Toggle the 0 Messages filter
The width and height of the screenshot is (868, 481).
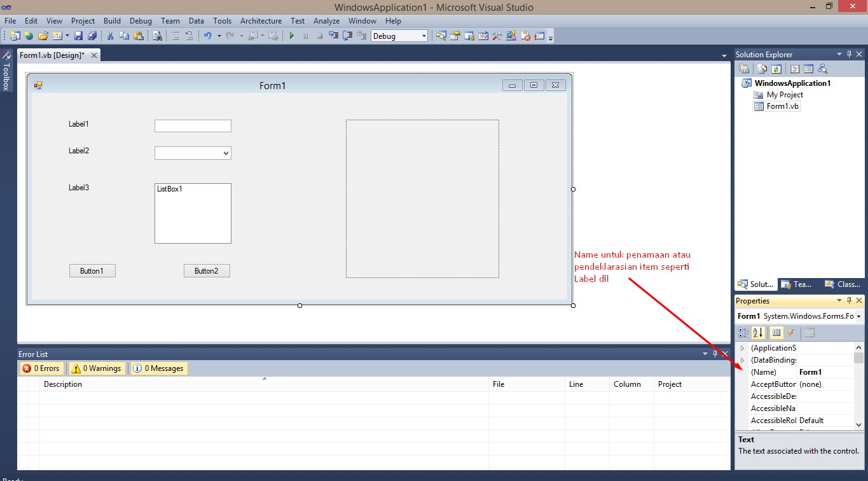[158, 368]
